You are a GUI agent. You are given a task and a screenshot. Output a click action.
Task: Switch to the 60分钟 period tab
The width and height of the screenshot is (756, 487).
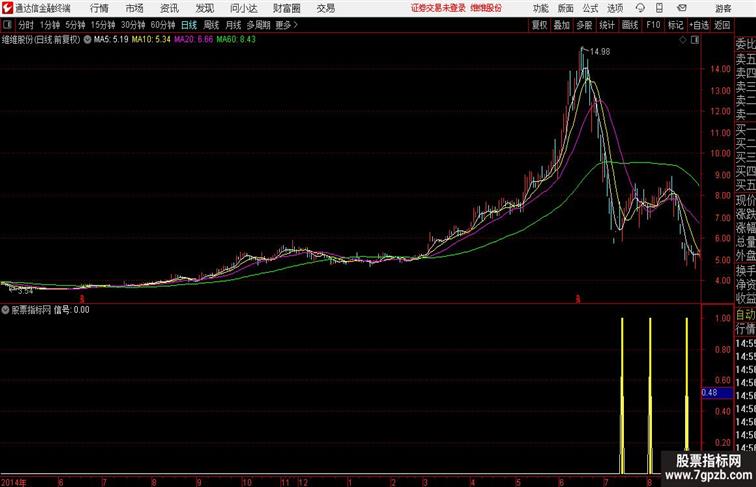[163, 25]
